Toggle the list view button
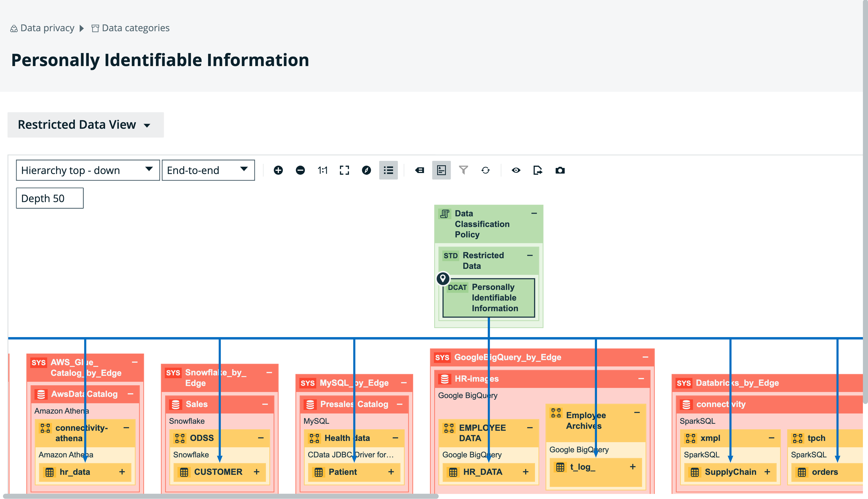 [388, 170]
